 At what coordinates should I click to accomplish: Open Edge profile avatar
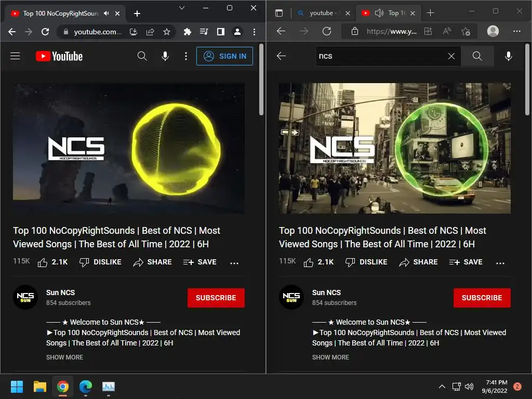pyautogui.click(x=493, y=31)
